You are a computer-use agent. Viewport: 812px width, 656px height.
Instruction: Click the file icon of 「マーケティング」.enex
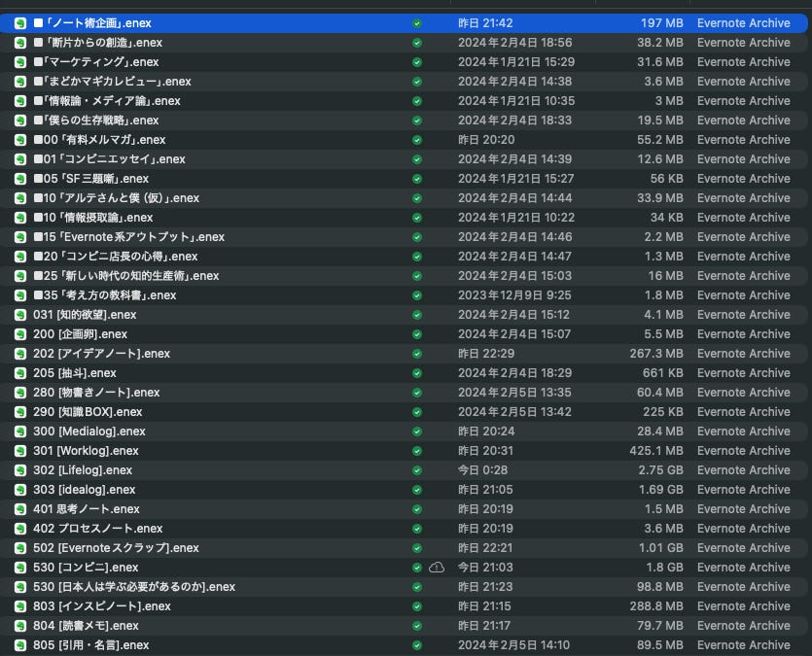tap(20, 62)
